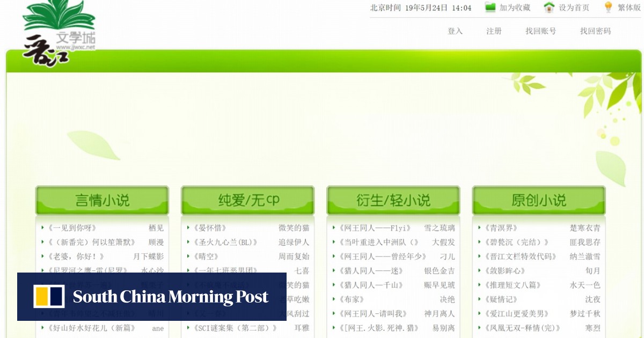
Task: Click the green bookmark icon beside 加为收藏
Action: tap(490, 8)
